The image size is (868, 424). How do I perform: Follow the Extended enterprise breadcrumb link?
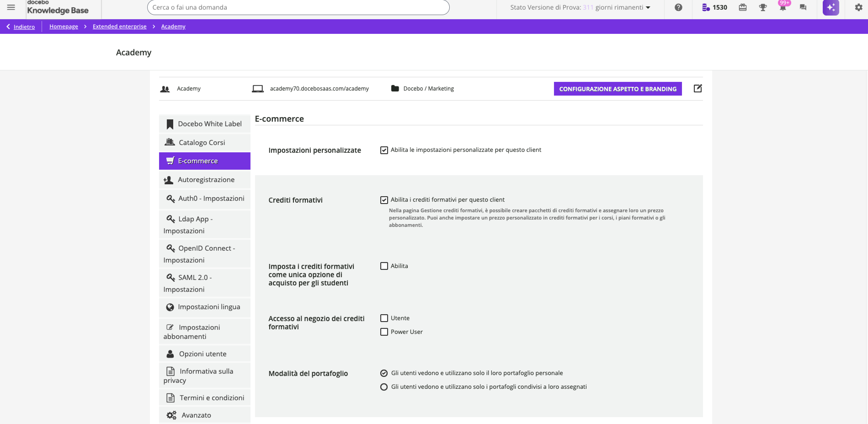[119, 26]
